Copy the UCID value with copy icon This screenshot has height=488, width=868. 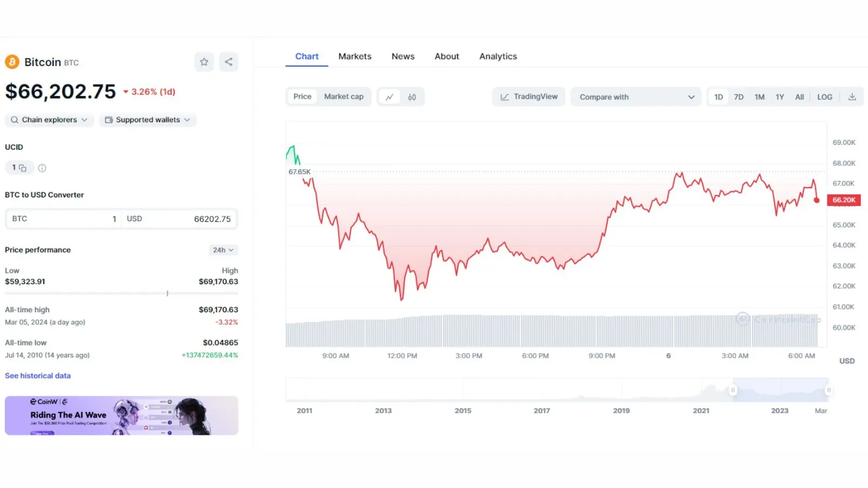coord(23,168)
